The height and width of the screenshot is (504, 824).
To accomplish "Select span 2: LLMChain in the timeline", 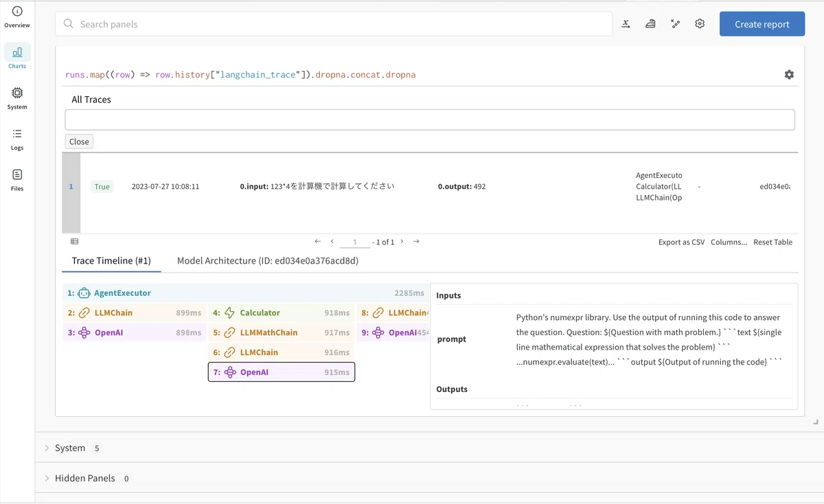I will click(135, 313).
